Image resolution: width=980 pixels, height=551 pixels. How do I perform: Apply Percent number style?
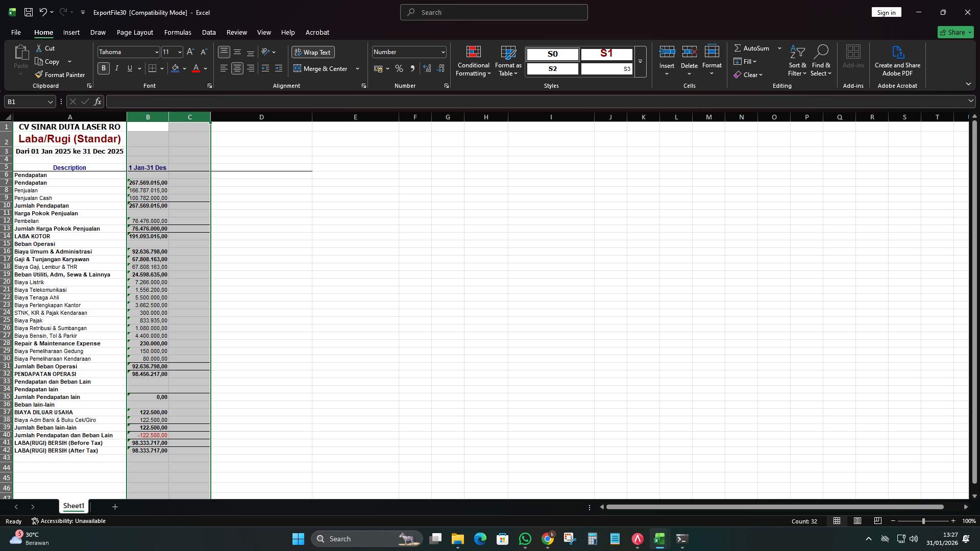399,68
